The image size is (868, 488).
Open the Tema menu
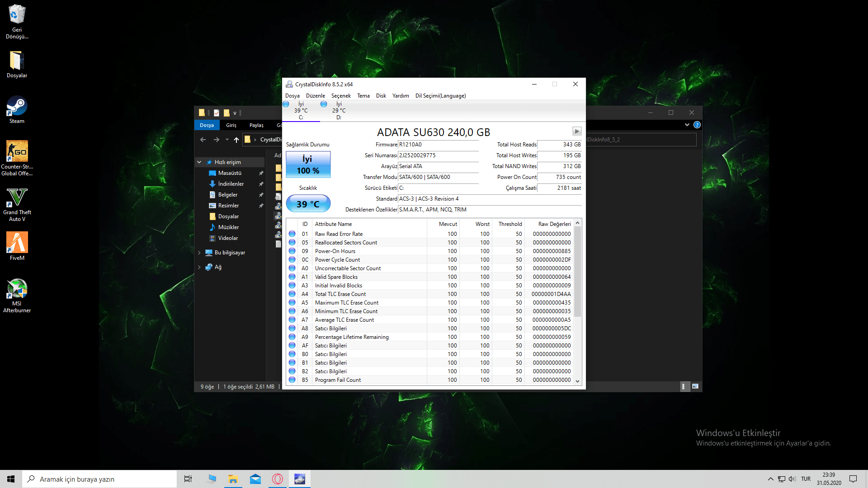click(x=363, y=96)
